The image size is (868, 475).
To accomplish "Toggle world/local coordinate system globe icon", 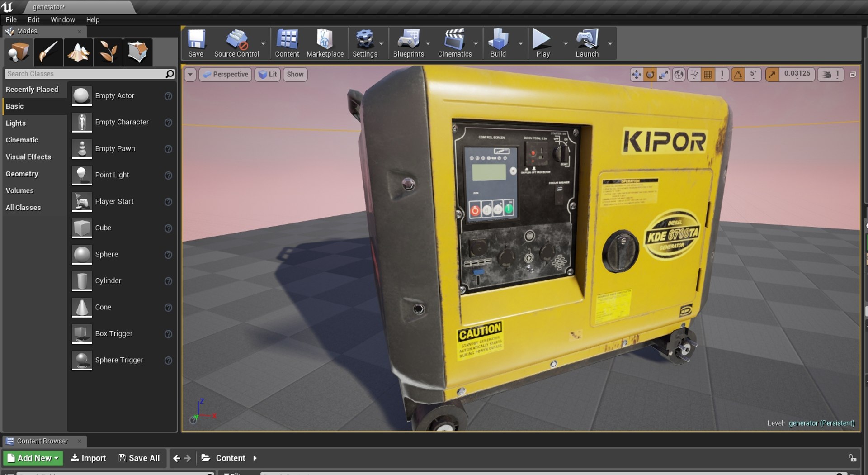I will point(679,75).
